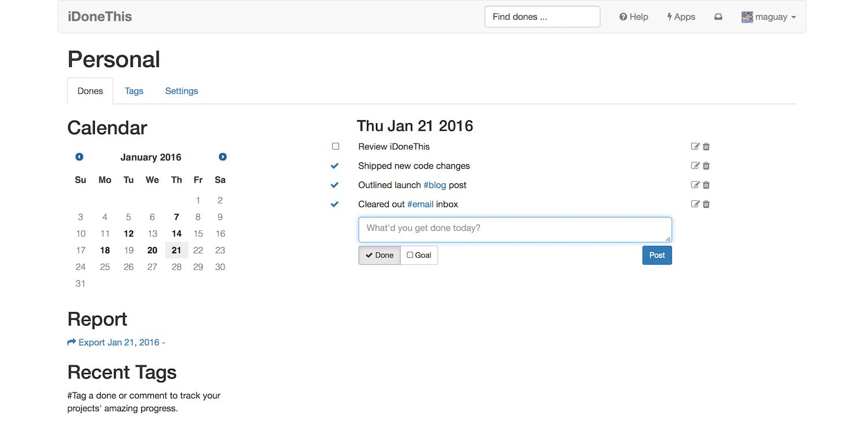Click the What'd you get done today box

click(515, 230)
